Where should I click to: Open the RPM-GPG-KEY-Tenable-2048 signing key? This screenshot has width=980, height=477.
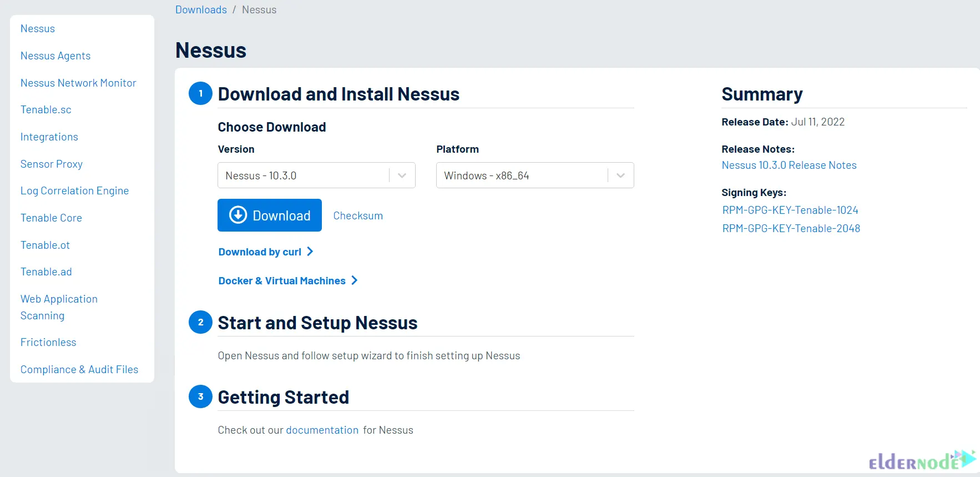click(x=791, y=228)
